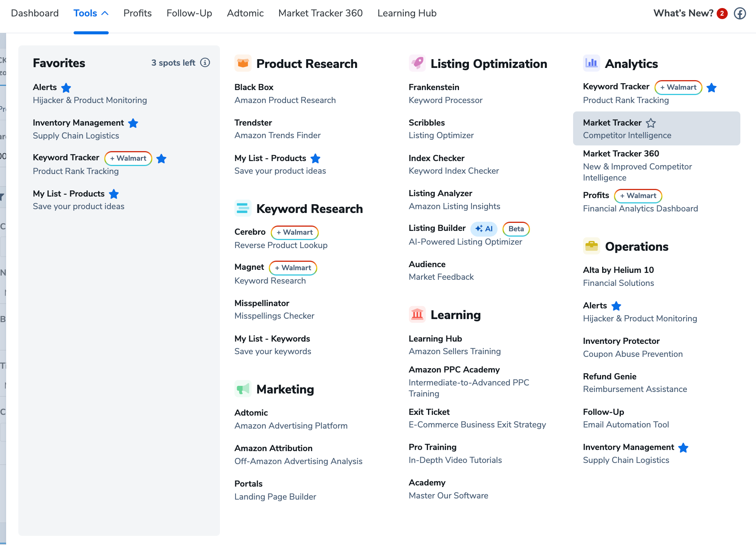Click the Marketing megaphone icon
The height and width of the screenshot is (545, 756).
point(243,389)
